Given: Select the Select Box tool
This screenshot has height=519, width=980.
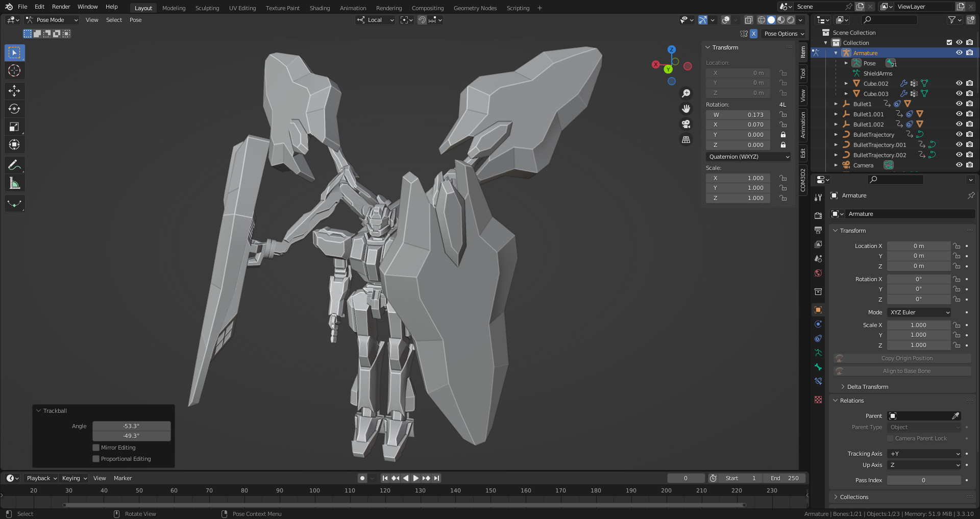Looking at the screenshot, I should 14,53.
